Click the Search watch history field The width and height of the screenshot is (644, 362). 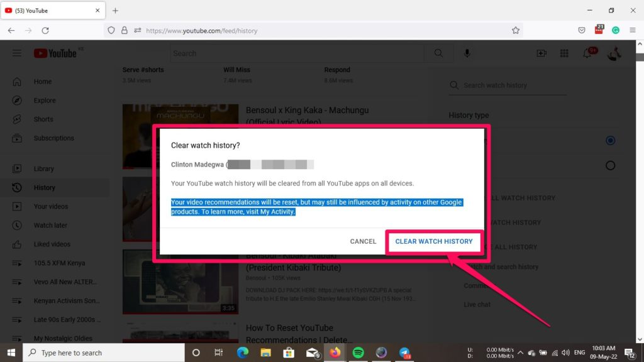(508, 85)
